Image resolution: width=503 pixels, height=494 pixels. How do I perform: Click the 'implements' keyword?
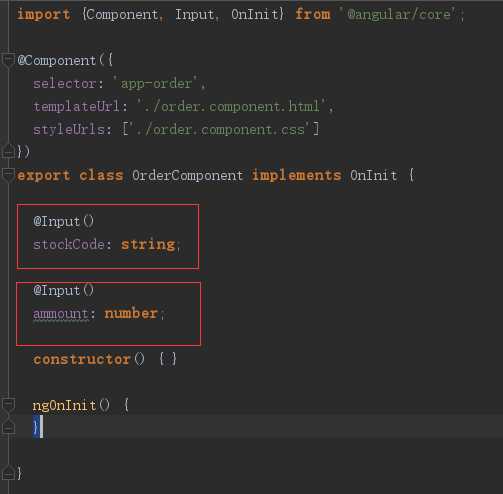click(x=297, y=175)
